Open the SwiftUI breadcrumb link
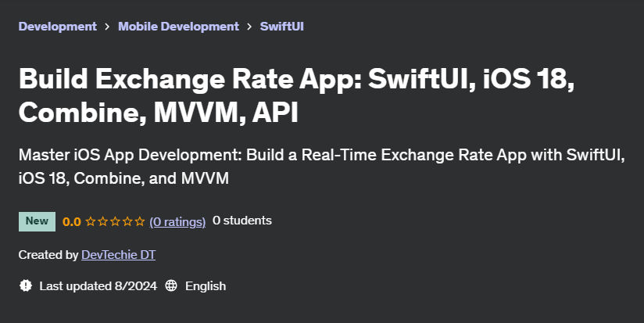This screenshot has width=644, height=323. coord(281,27)
